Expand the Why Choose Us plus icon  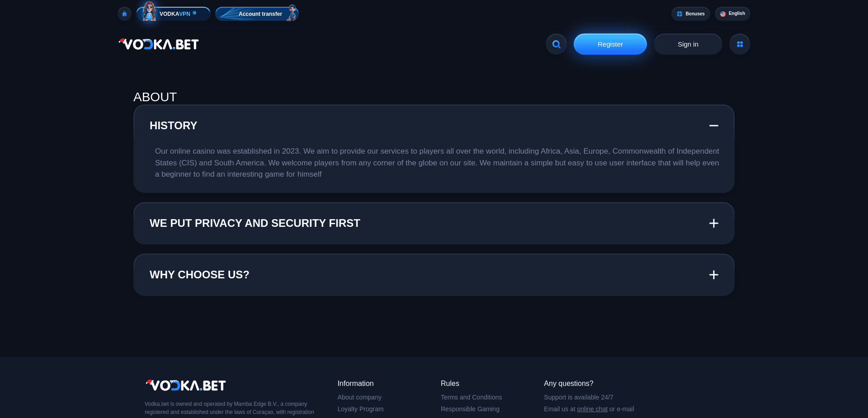713,275
